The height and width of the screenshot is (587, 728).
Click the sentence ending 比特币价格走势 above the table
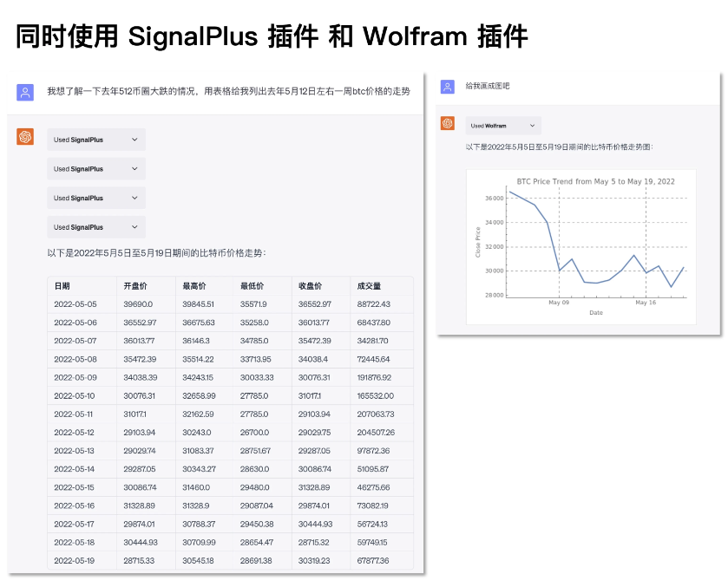click(156, 253)
